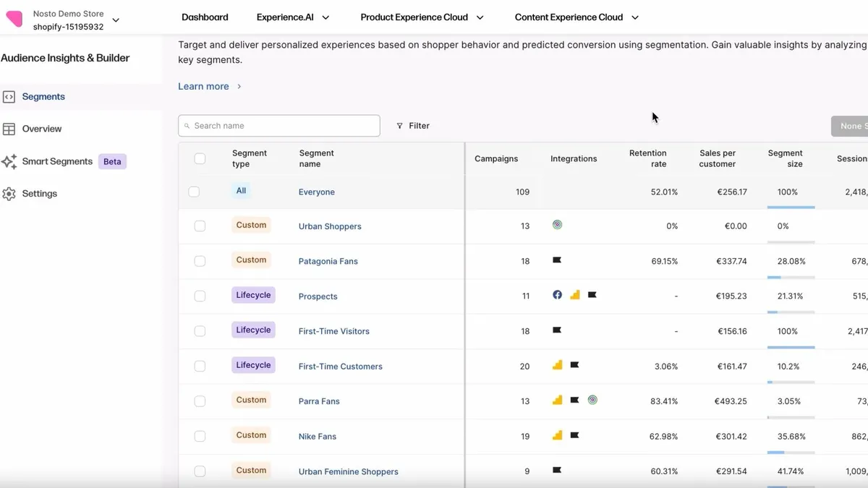
Task: Go to the Dashboard tab
Action: (x=205, y=17)
